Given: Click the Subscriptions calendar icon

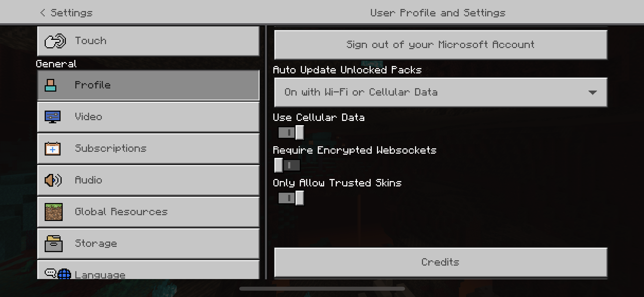Looking at the screenshot, I should point(53,149).
